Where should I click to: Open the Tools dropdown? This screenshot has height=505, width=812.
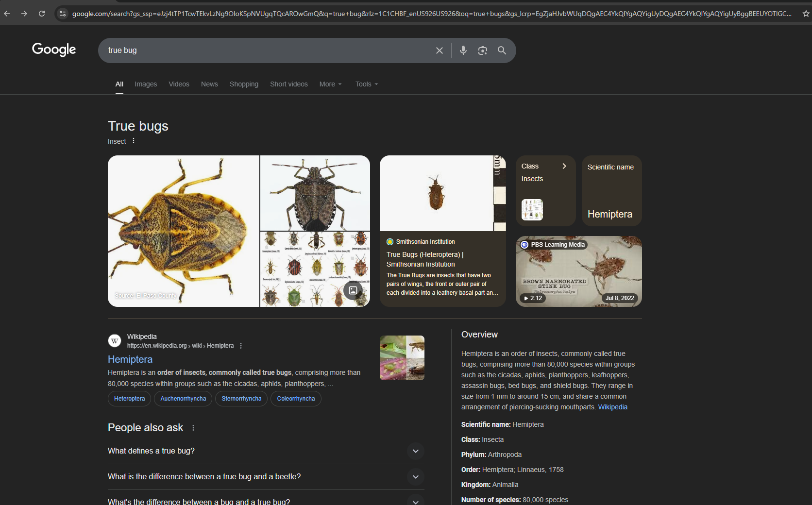pyautogui.click(x=367, y=84)
